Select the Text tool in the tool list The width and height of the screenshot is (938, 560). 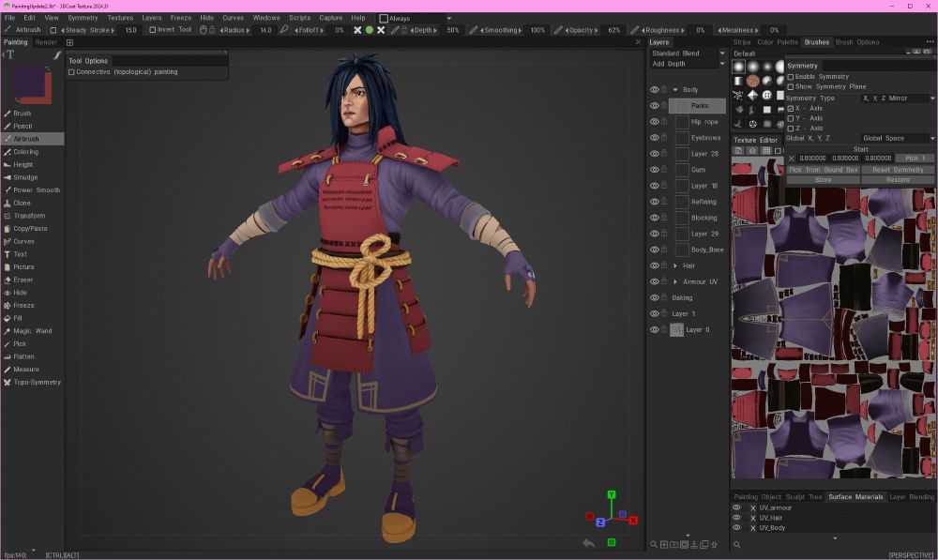click(x=20, y=254)
